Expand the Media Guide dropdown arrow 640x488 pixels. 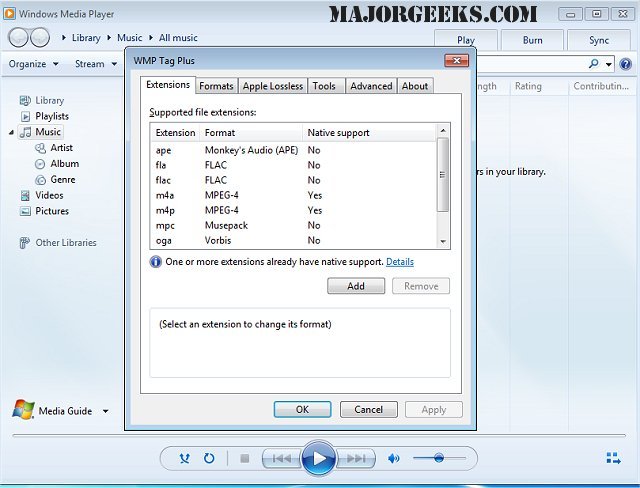(x=105, y=411)
